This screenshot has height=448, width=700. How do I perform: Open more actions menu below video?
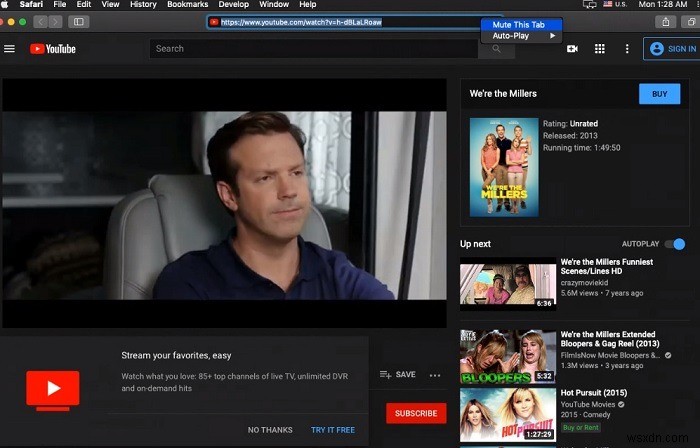[x=435, y=375]
